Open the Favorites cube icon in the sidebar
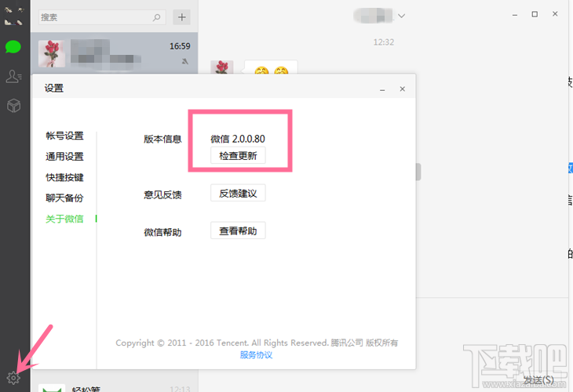Viewport: 573px width, 392px height. (x=14, y=106)
